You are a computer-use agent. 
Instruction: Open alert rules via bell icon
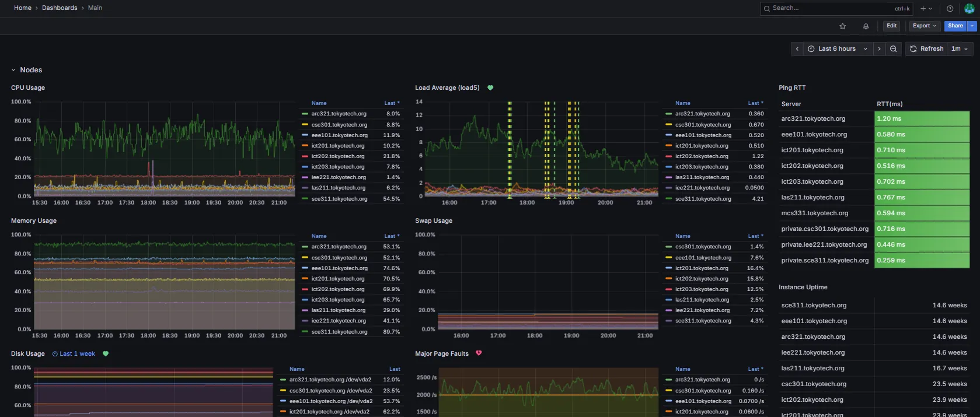866,26
